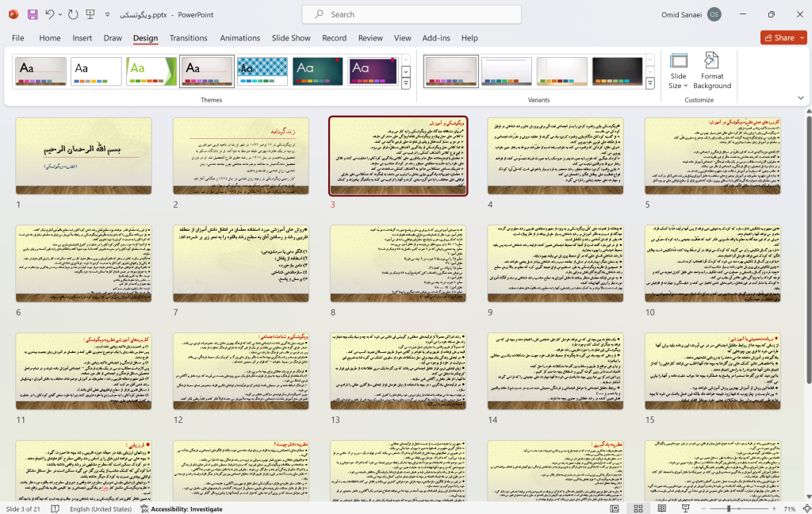Select slide 15 thumbnail
This screenshot has width=812, height=514.
click(713, 371)
